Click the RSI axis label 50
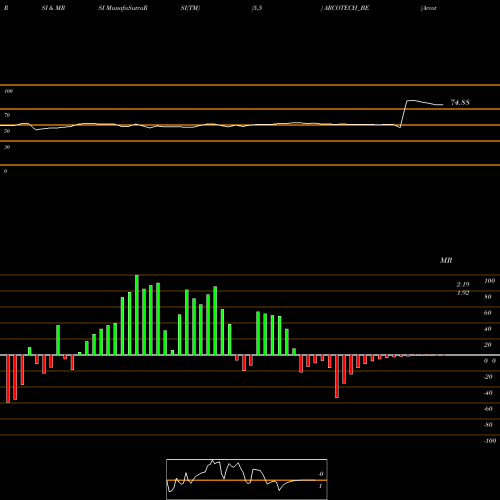The width and height of the screenshot is (500, 500). pyautogui.click(x=7, y=131)
